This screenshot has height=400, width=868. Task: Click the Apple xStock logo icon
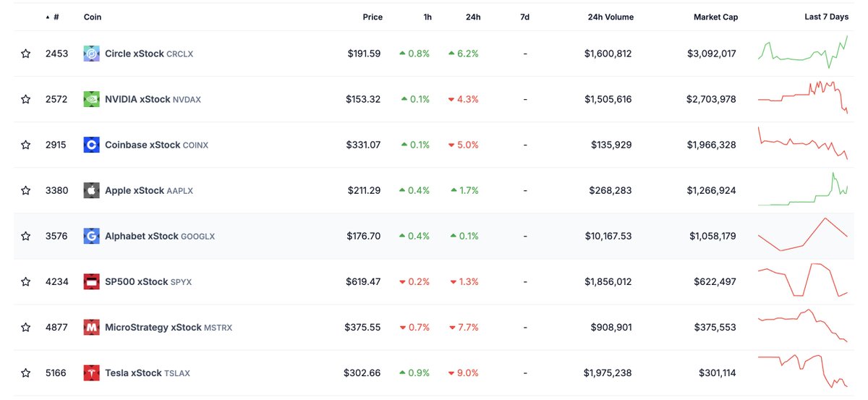click(91, 190)
